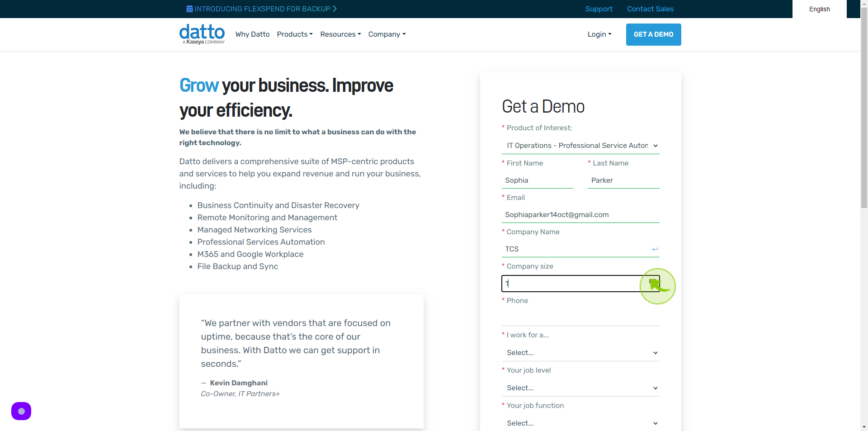Click the datto Kaseya logo
Image resolution: width=868 pixels, height=431 pixels.
202,34
